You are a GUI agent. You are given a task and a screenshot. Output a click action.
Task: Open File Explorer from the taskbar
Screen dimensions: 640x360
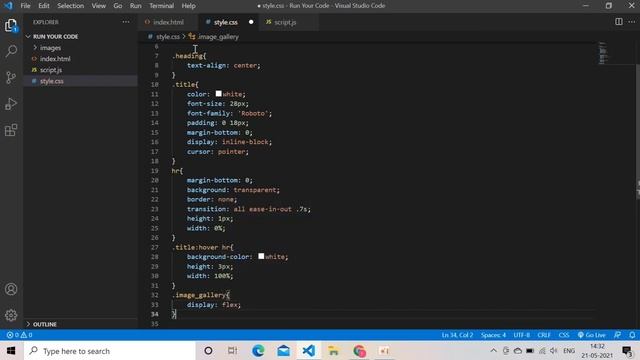(x=333, y=351)
